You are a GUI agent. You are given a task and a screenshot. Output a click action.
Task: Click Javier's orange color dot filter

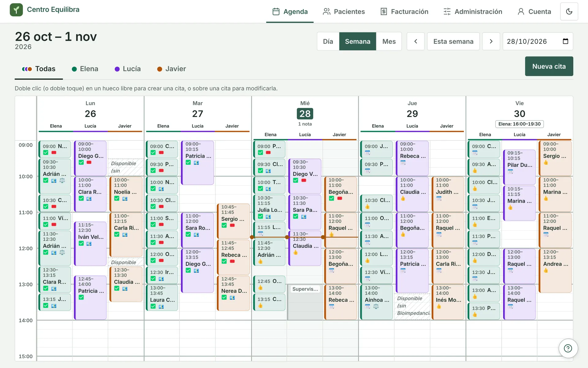point(160,69)
